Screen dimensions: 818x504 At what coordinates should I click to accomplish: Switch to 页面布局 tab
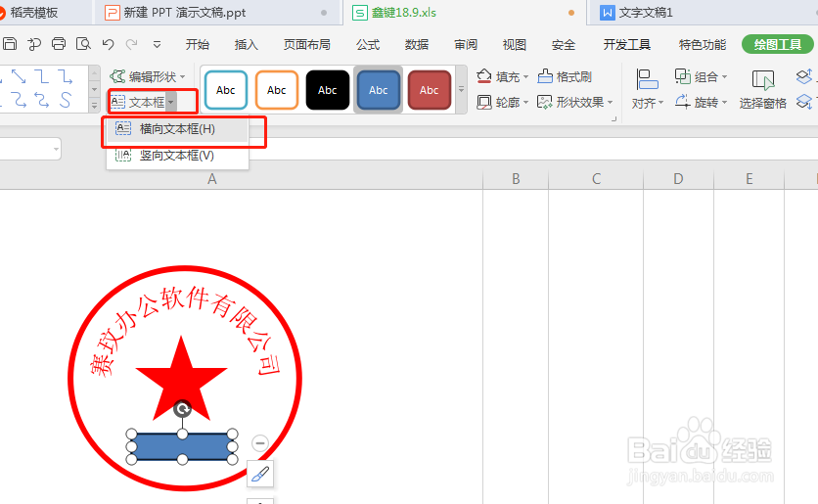[x=307, y=45]
